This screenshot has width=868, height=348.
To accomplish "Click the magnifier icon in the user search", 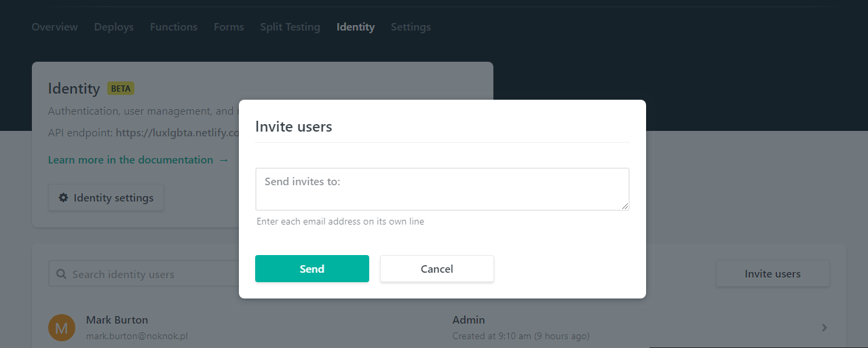I will pos(60,274).
